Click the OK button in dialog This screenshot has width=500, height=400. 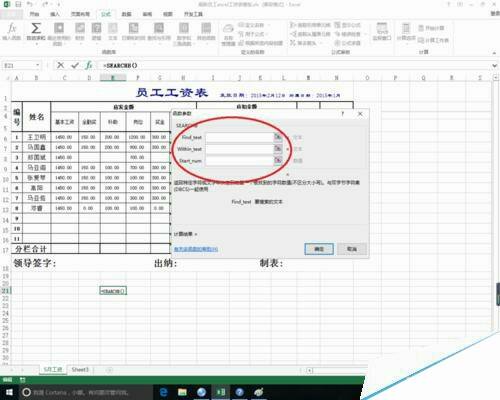click(319, 249)
